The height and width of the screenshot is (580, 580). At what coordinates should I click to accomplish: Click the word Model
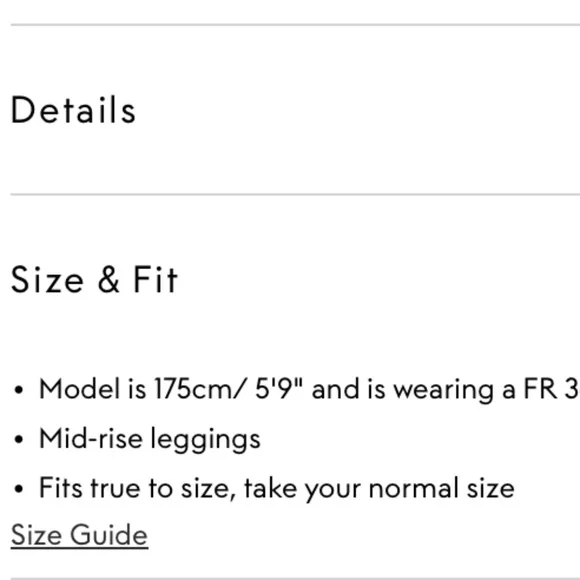tap(80, 389)
